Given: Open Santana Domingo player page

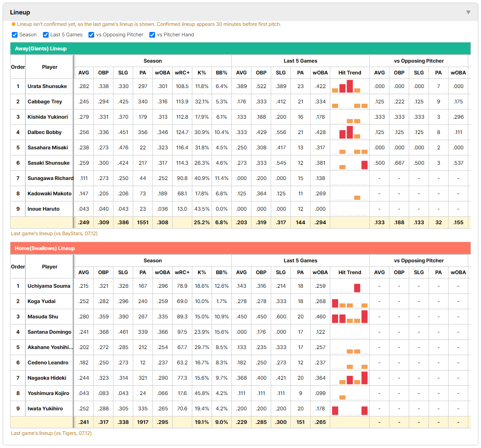Looking at the screenshot, I should 50,332.
